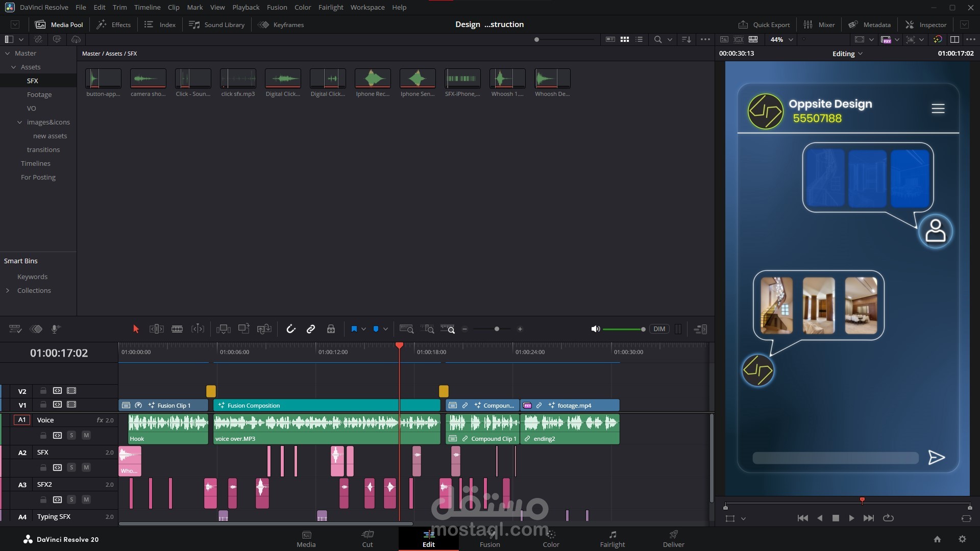Click the position lock icon
The image size is (980, 551).
(x=331, y=329)
